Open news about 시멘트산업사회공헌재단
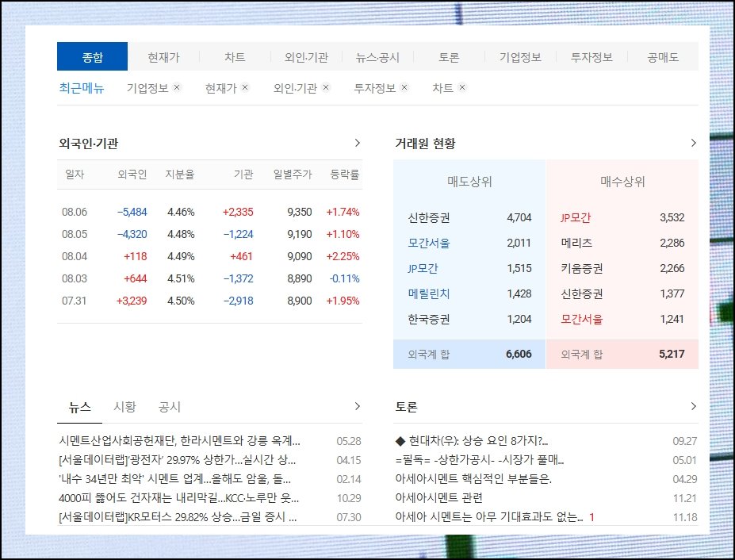Image resolution: width=735 pixels, height=560 pixels. [179, 441]
